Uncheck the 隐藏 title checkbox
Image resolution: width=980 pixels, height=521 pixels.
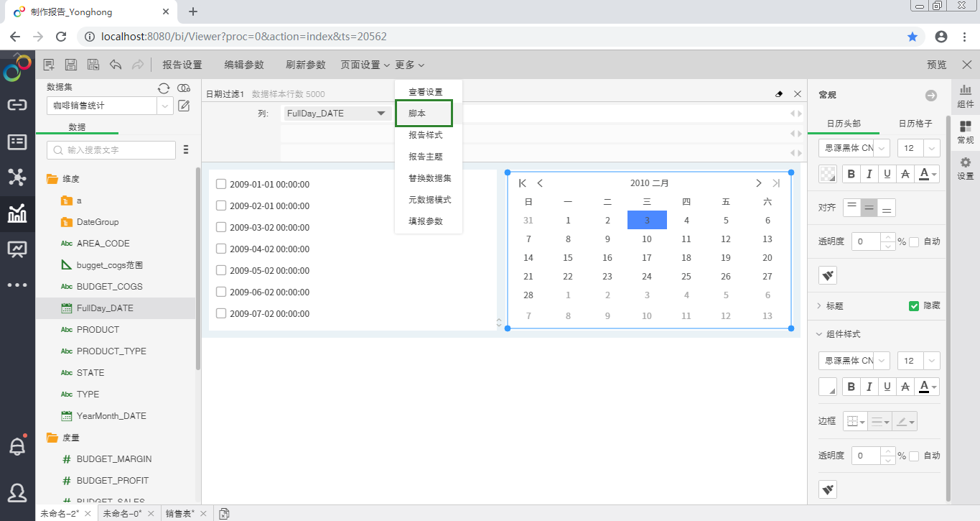click(914, 305)
